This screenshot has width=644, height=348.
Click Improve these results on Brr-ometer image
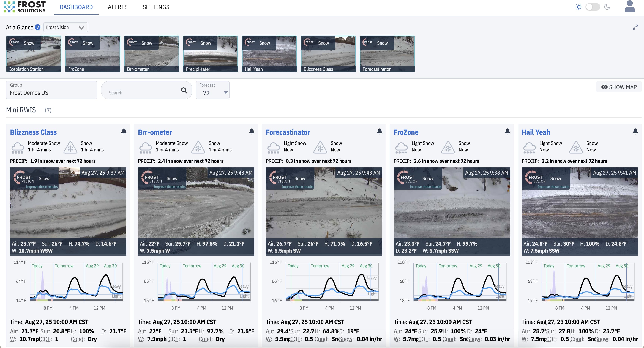[x=170, y=187]
